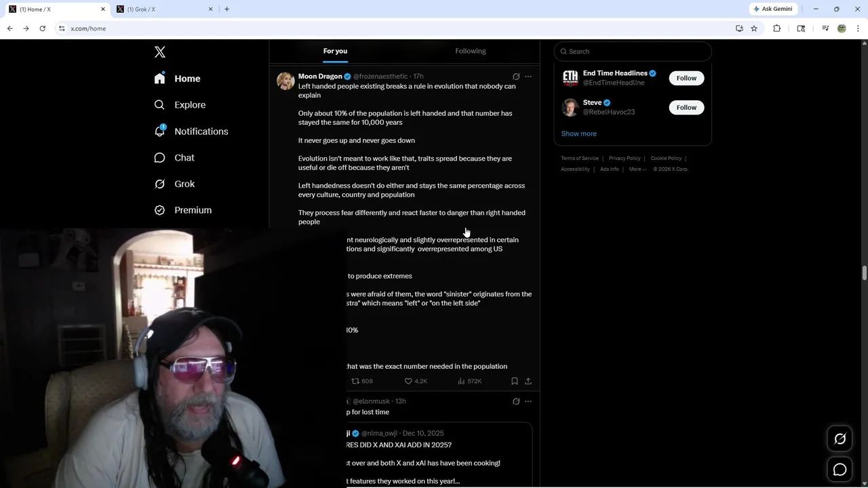The image size is (868, 488).
Task: Click the page vertical scrollbar thumb
Action: [x=865, y=272]
